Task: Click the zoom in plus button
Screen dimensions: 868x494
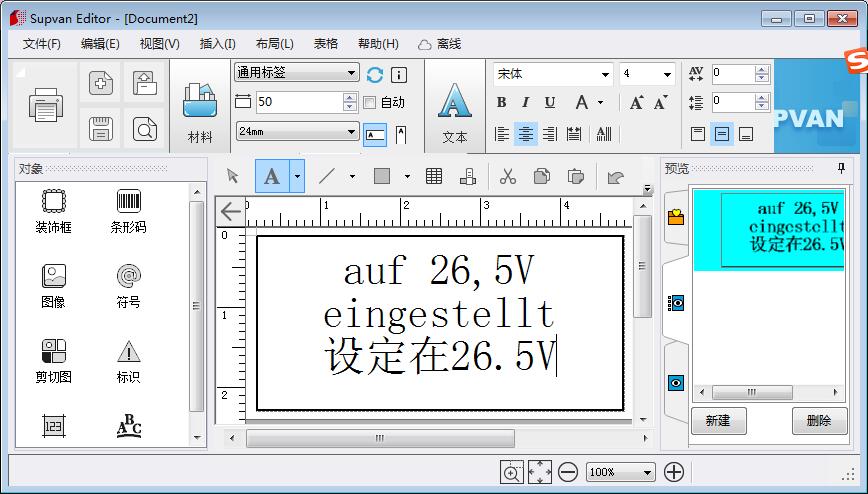Action: pos(674,472)
